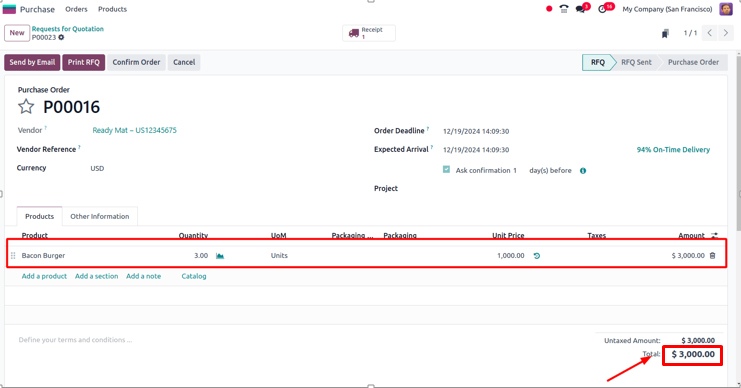The height and width of the screenshot is (388, 741).
Task: Click the gear icon next to P00023
Action: (x=61, y=37)
